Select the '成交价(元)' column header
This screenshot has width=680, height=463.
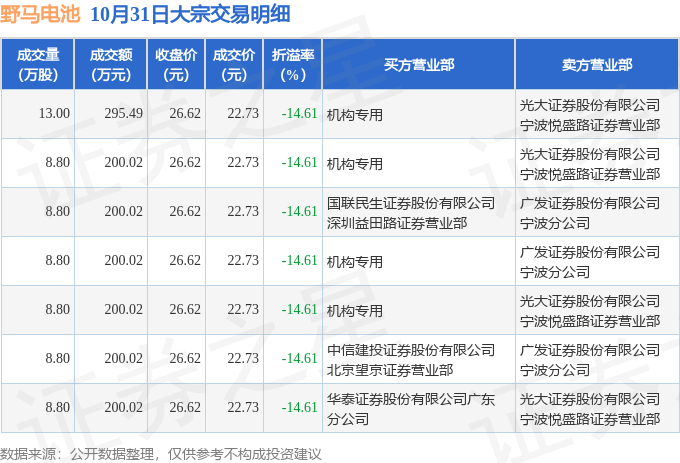pos(234,65)
